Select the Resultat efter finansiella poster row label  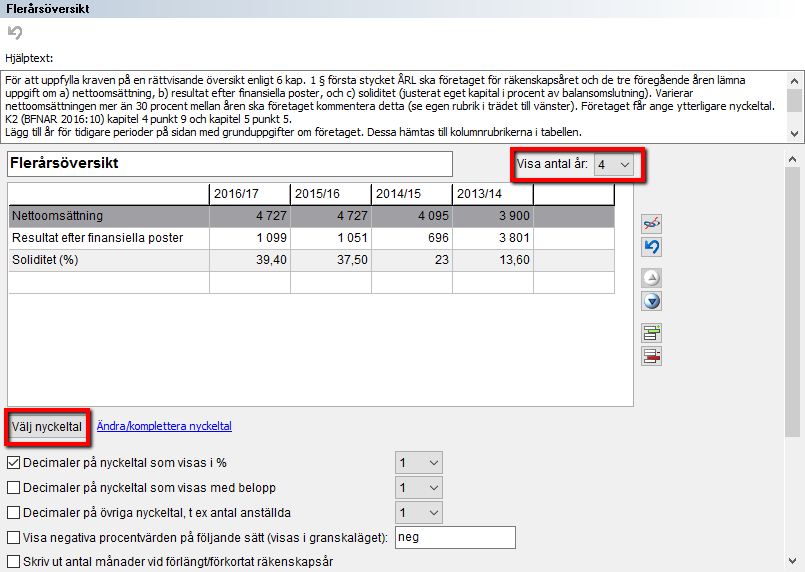[98, 238]
